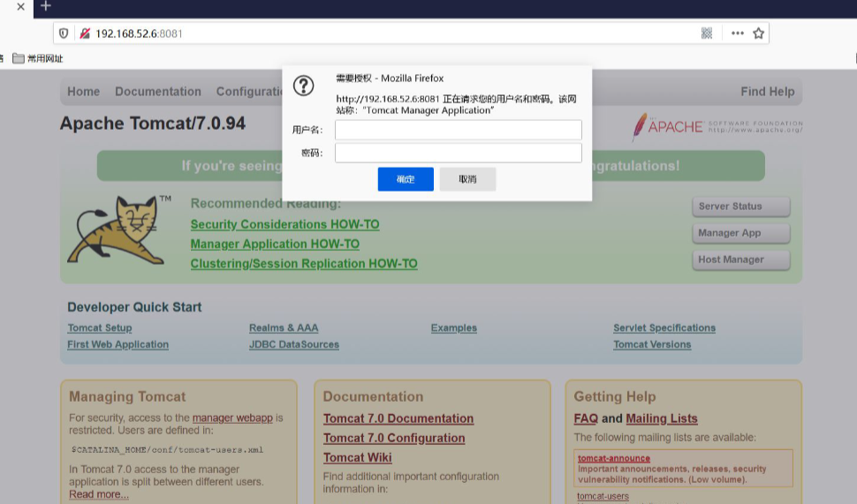Click the QR code icon in address bar

707,34
